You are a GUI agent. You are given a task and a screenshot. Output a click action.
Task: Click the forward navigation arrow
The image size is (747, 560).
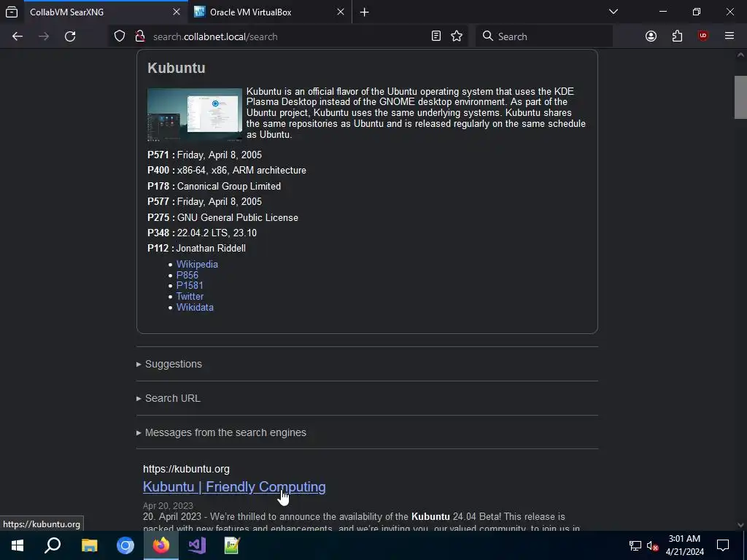point(44,36)
